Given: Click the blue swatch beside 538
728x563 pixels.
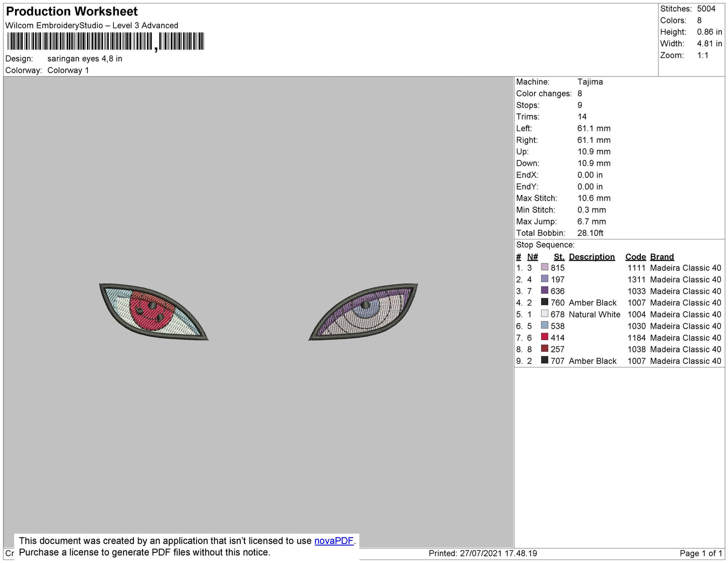Looking at the screenshot, I should (544, 325).
